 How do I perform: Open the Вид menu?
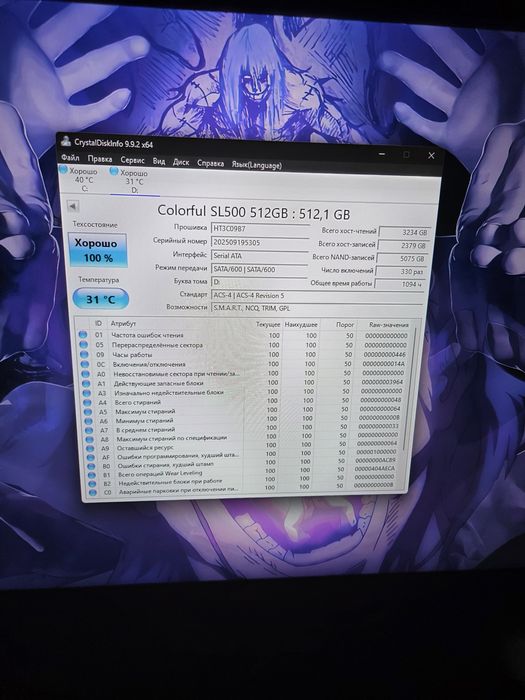click(159, 161)
